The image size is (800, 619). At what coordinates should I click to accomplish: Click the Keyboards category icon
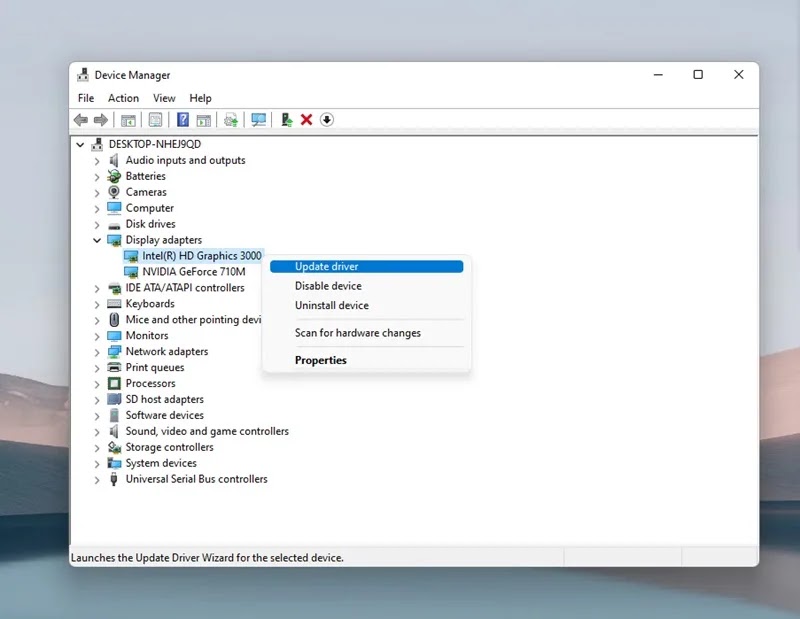(x=114, y=304)
